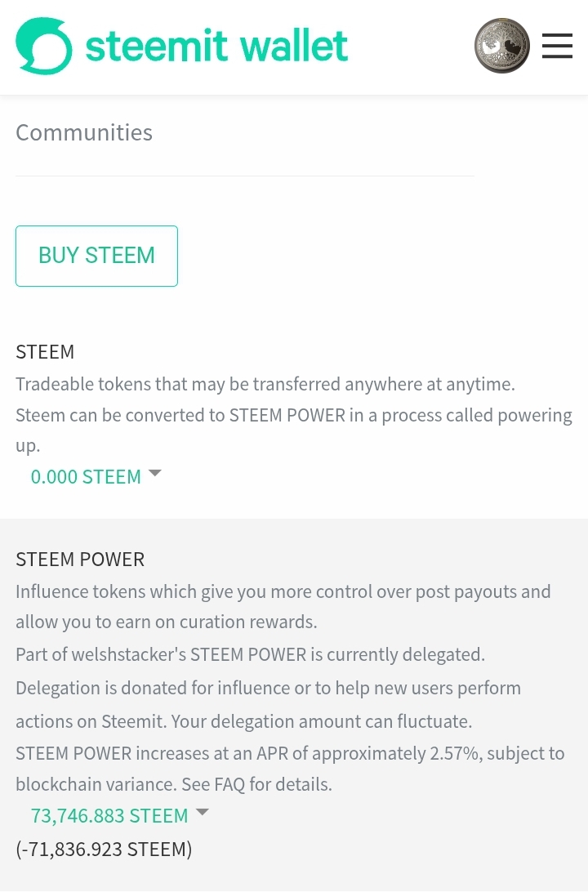Open the hamburger menu icon

pyautogui.click(x=557, y=46)
